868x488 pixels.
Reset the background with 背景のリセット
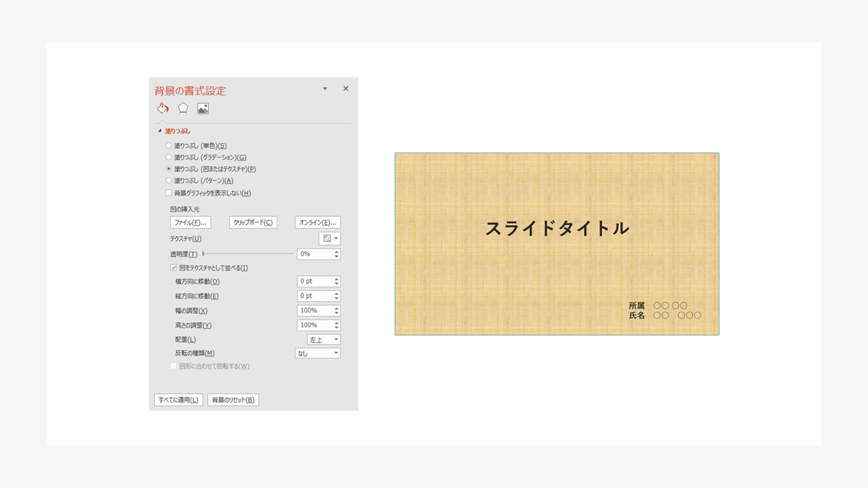(233, 399)
